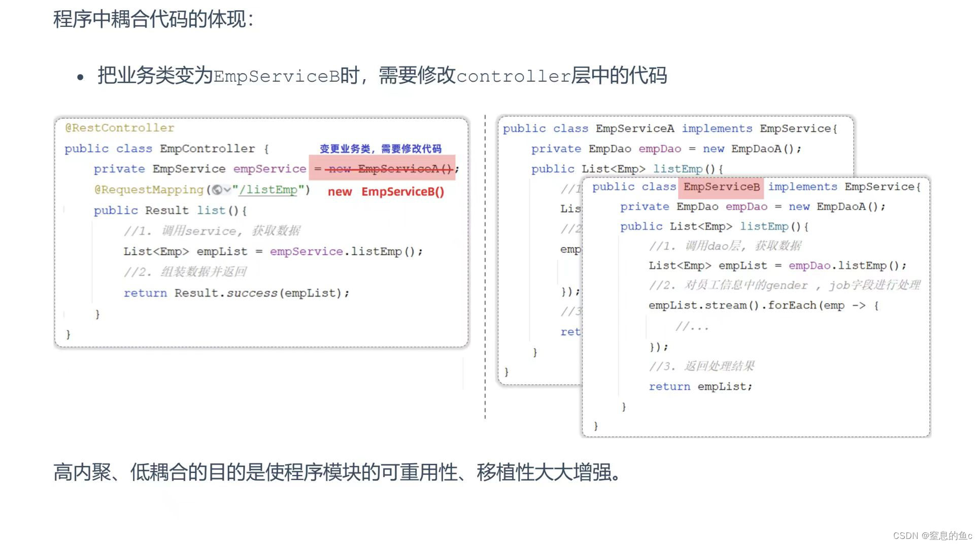Click the comment about gender , job字段进行处理
980x545 pixels.
click(785, 286)
